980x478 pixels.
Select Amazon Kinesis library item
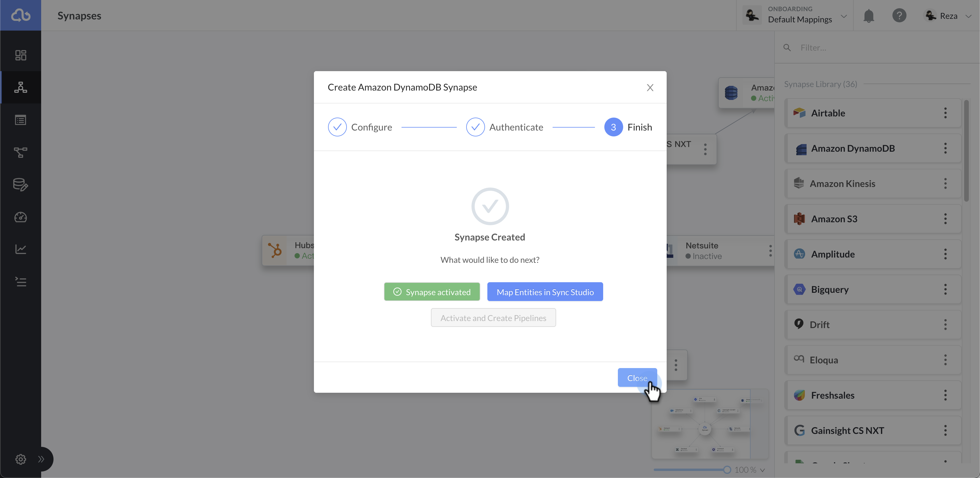(x=873, y=183)
